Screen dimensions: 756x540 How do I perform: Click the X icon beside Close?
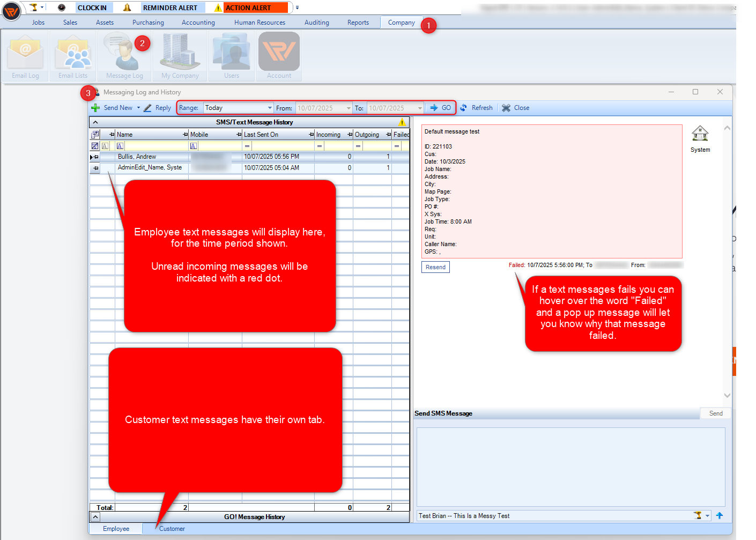(506, 108)
